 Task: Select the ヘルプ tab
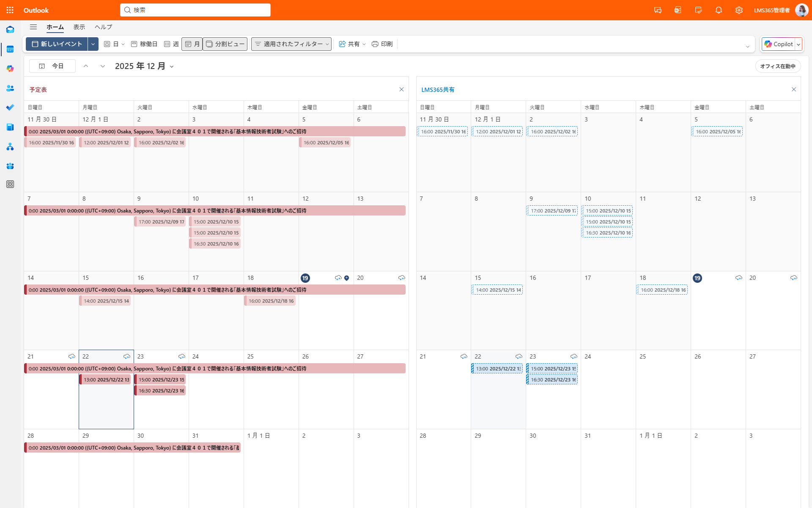(103, 27)
